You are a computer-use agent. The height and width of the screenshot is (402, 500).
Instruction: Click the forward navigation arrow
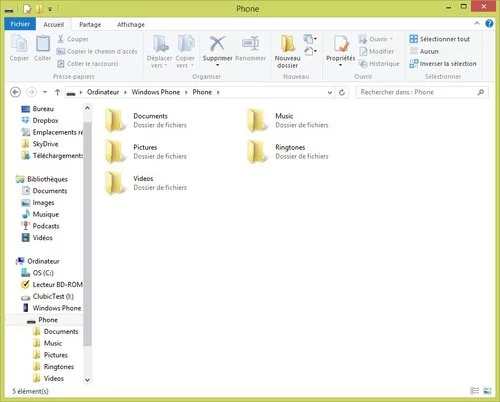coord(31,92)
